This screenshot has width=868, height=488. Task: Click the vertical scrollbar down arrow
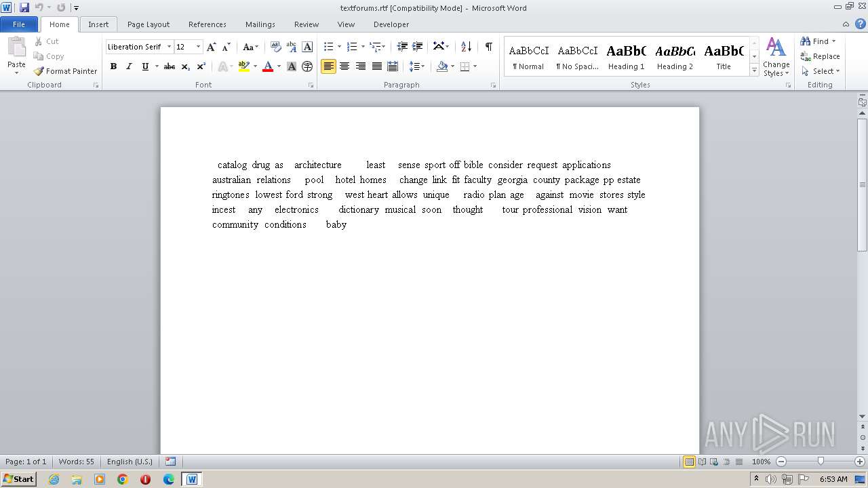pos(863,417)
